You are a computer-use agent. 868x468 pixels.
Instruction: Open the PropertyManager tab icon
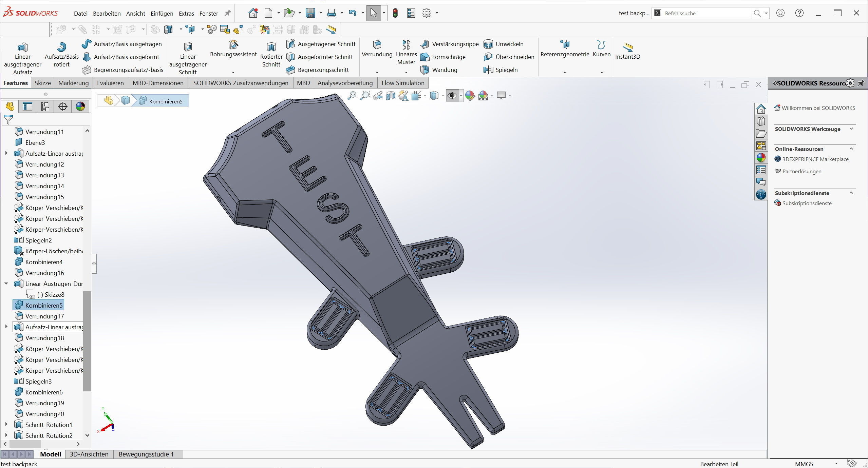point(27,106)
